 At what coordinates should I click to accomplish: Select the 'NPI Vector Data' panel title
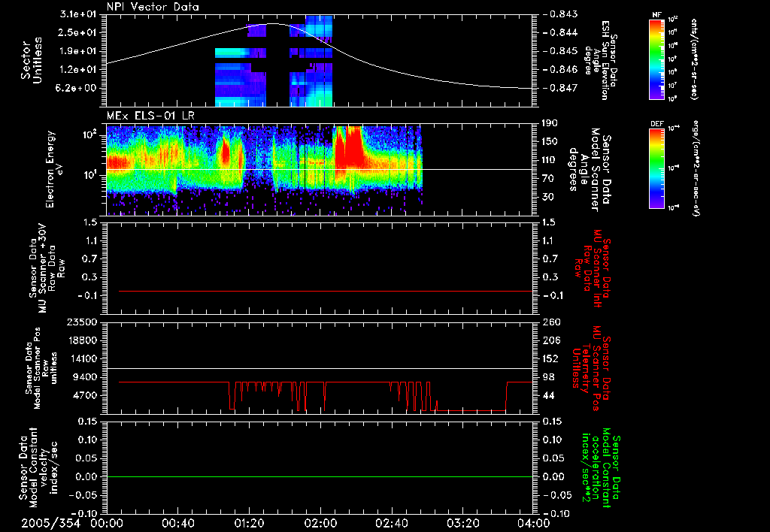(153, 7)
